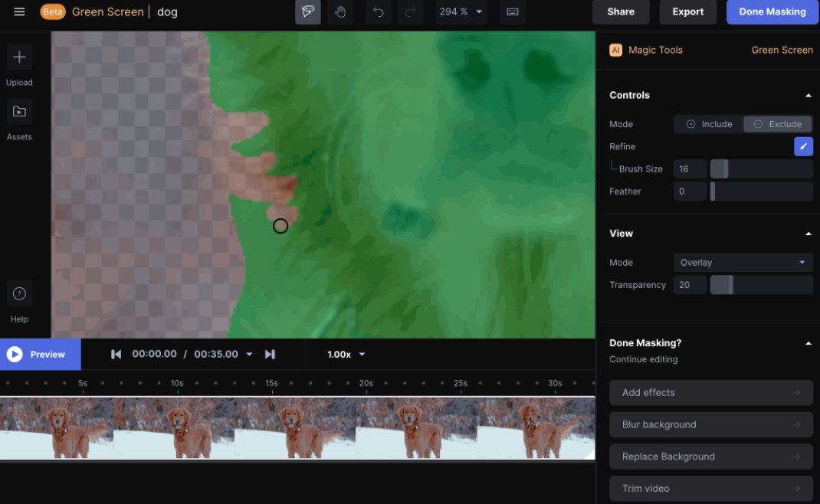Click the AI Magic Tools badge
The width and height of the screenshot is (820, 504).
(615, 51)
